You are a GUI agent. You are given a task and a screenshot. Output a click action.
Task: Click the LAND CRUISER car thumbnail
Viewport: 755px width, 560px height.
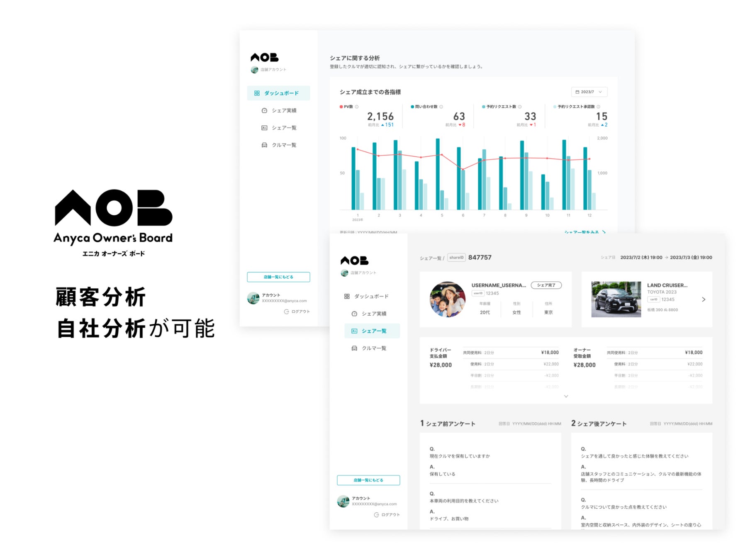[x=616, y=299]
